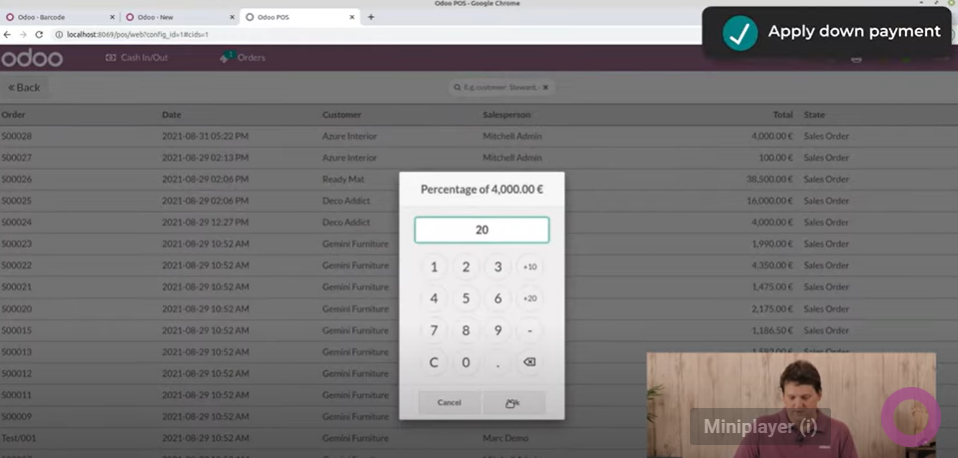Click the Back button

tap(24, 87)
